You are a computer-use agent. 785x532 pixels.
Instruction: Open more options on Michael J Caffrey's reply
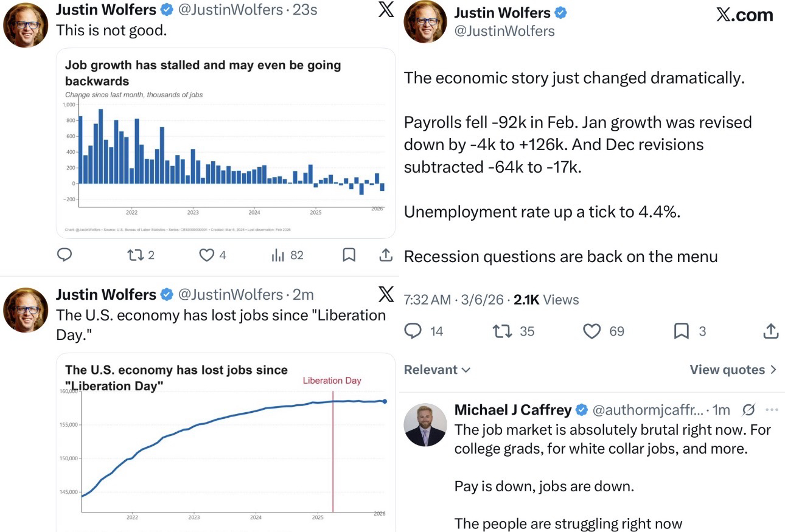coord(772,409)
